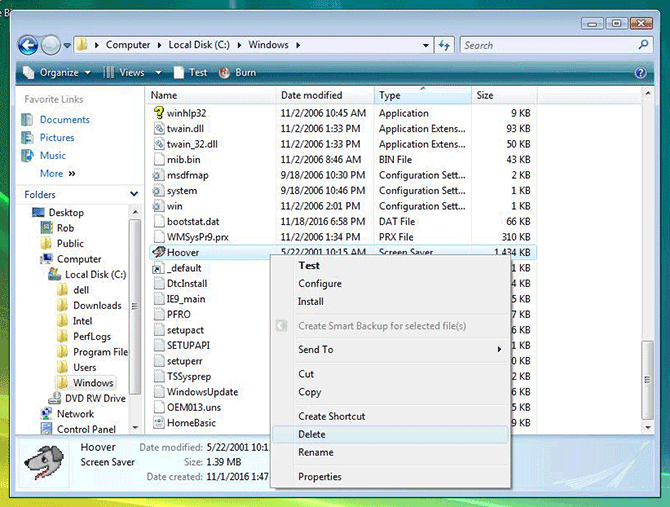The width and height of the screenshot is (670, 507).
Task: Select Public folder in tree
Action: 70,243
